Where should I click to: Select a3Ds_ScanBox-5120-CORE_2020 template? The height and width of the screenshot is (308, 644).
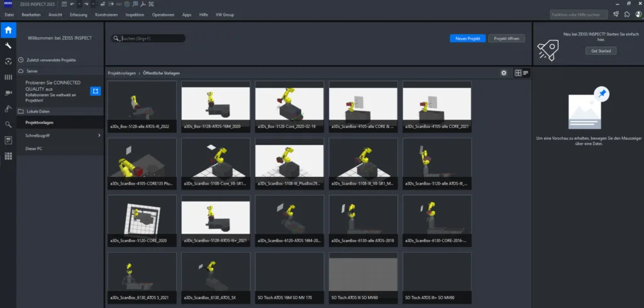[142, 221]
